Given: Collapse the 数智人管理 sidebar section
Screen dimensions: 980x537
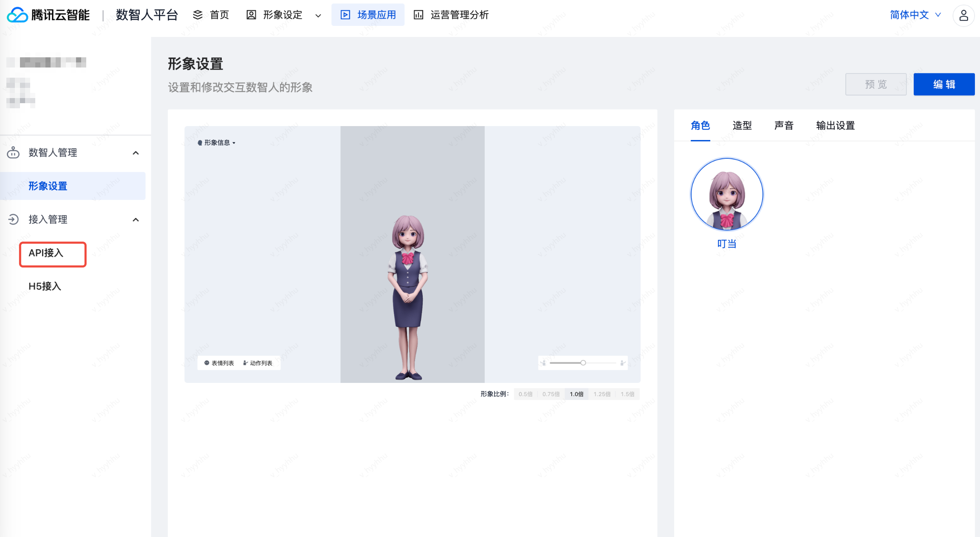Looking at the screenshot, I should pos(136,153).
